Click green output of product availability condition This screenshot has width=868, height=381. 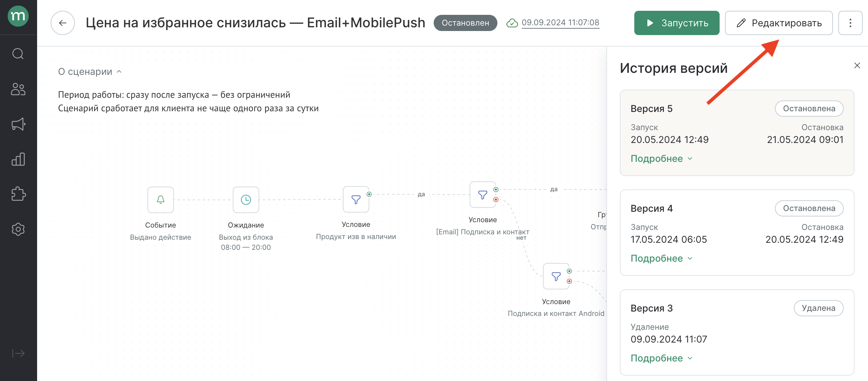click(x=369, y=194)
